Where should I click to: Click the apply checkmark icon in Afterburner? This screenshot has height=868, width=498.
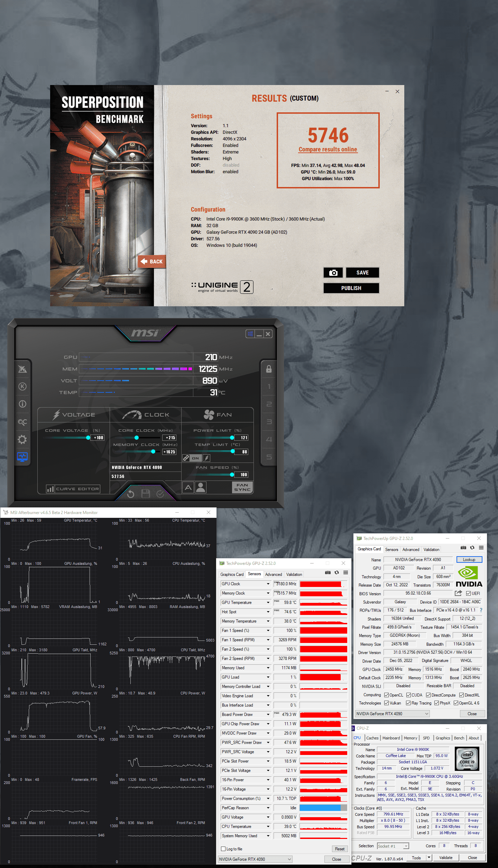[160, 494]
